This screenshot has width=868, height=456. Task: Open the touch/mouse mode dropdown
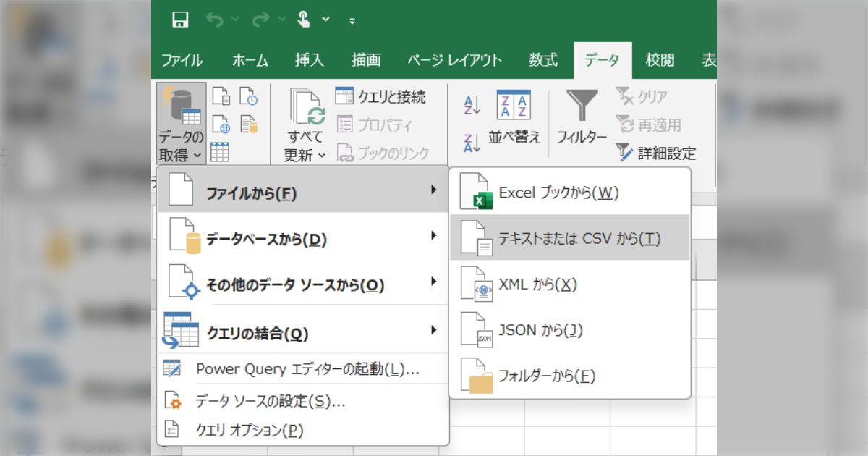(x=325, y=20)
